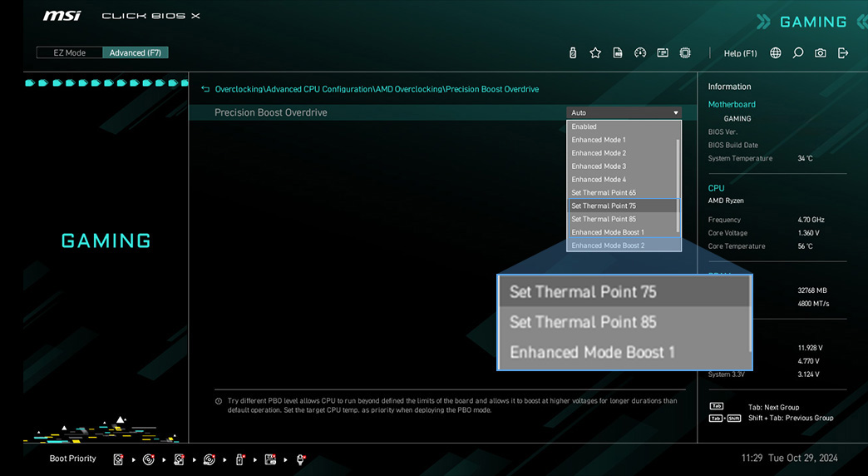Image resolution: width=868 pixels, height=476 pixels.
Task: Select Enhanced Mode 2 option
Action: coord(622,153)
